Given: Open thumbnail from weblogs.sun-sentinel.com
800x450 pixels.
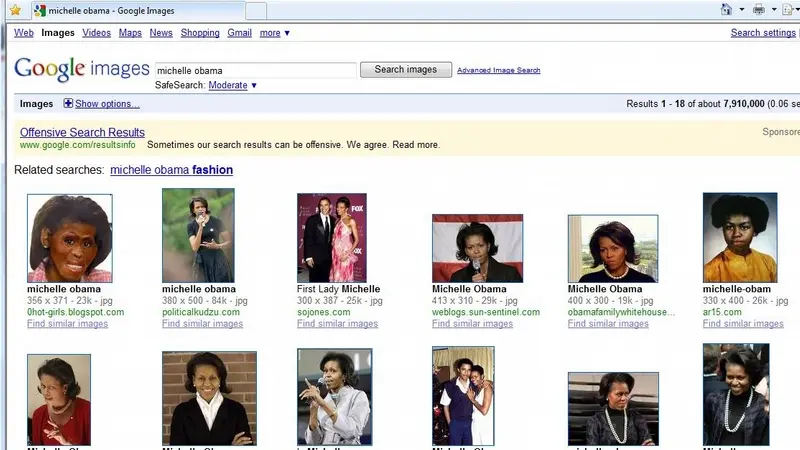Looking at the screenshot, I should (478, 248).
